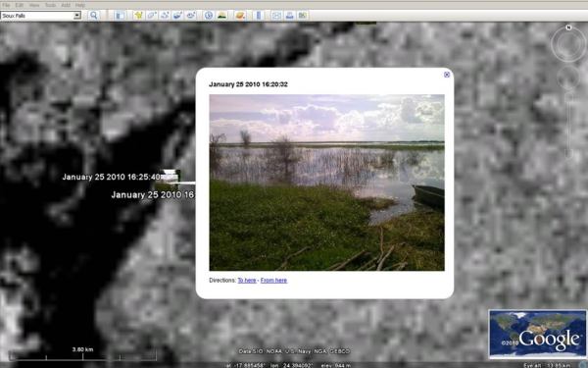Viewport: 588px width, 368px height.
Task: Select the Add Path tool
Action: pyautogui.click(x=165, y=16)
